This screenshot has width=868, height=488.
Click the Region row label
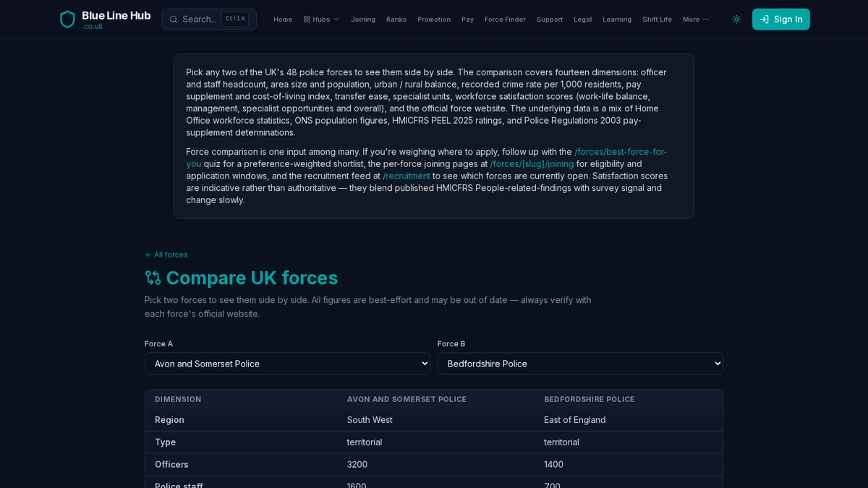pyautogui.click(x=169, y=420)
